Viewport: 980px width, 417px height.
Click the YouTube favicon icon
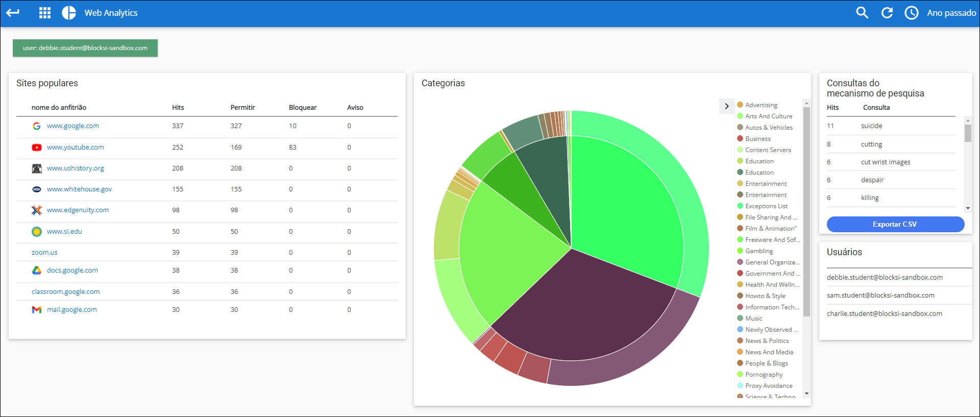[37, 148]
